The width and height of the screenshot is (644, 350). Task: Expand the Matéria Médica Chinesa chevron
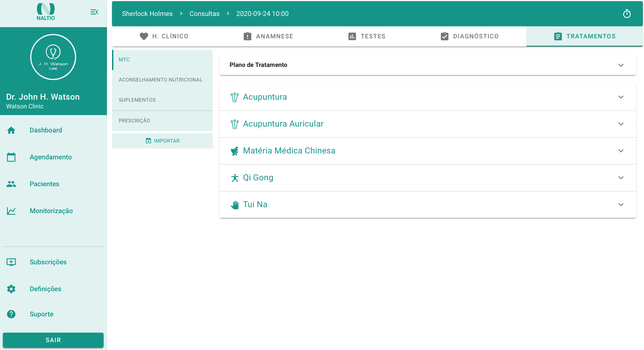click(621, 151)
